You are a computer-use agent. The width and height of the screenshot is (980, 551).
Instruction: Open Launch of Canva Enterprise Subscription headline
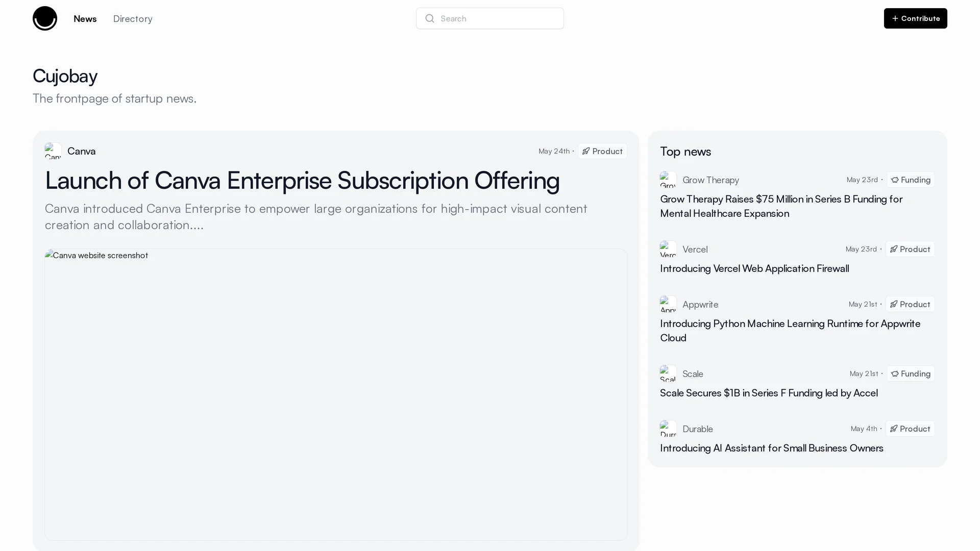(302, 180)
